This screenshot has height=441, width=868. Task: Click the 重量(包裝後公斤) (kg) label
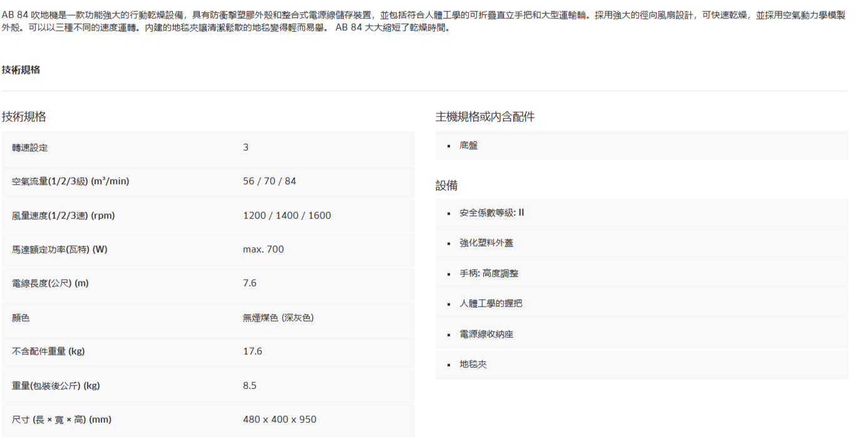pyautogui.click(x=56, y=386)
